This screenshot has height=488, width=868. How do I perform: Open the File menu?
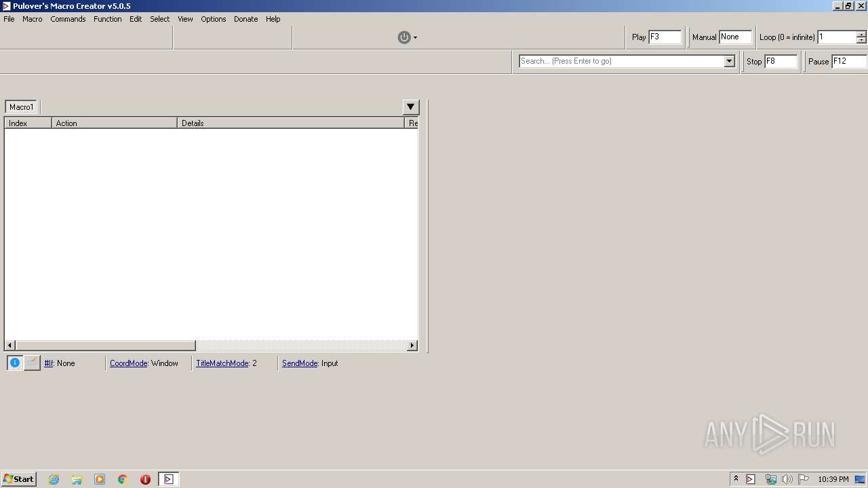(x=9, y=19)
